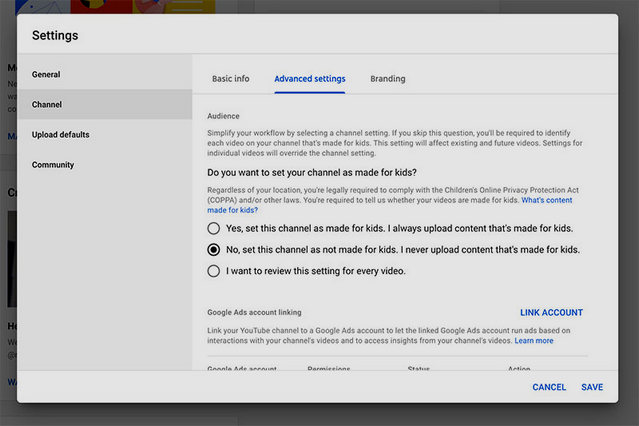Click SAVE to apply settings
Viewport: 639px width, 426px height.
pos(592,387)
